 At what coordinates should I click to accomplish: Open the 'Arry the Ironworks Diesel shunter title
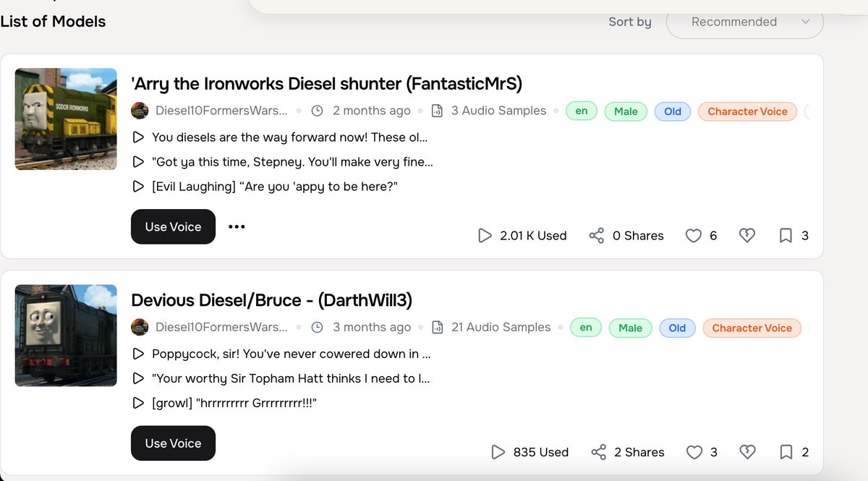[x=326, y=84]
